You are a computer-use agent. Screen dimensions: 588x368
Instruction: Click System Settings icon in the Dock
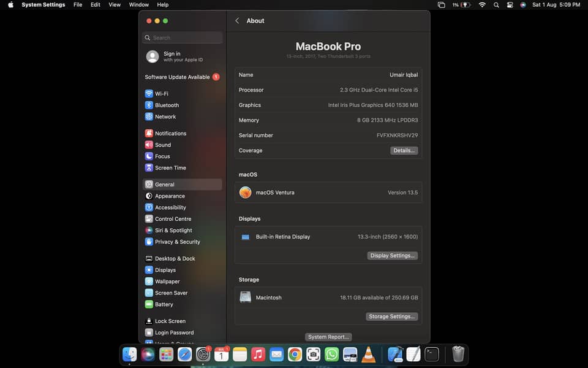203,354
